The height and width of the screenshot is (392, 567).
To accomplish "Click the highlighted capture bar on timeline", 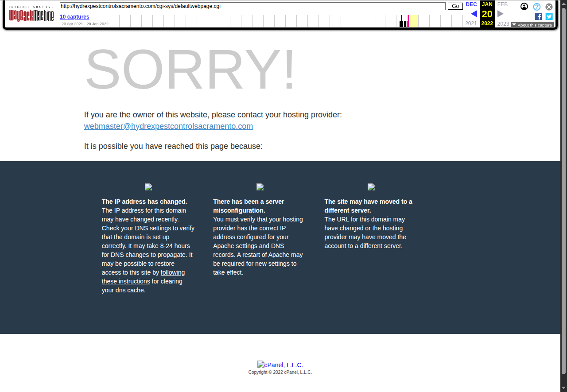I will tap(408, 21).
